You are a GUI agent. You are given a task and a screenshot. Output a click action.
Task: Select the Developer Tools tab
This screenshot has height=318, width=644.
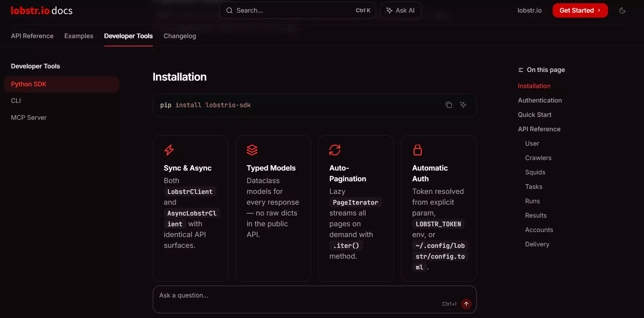pos(128,36)
